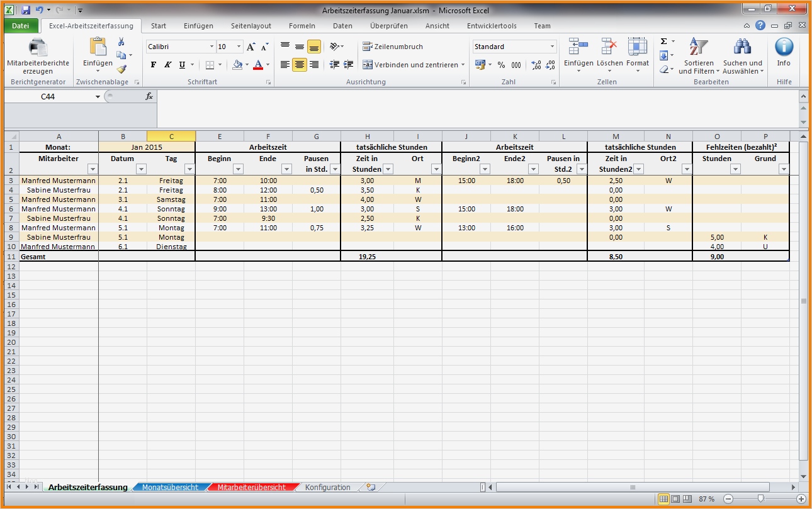
Task: Apply percentage number format
Action: tap(501, 65)
